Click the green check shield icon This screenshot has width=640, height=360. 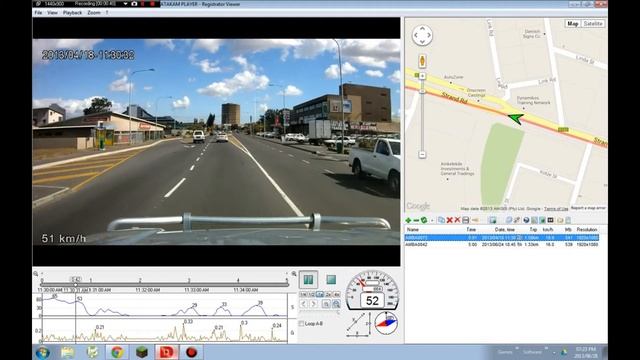tap(424, 220)
